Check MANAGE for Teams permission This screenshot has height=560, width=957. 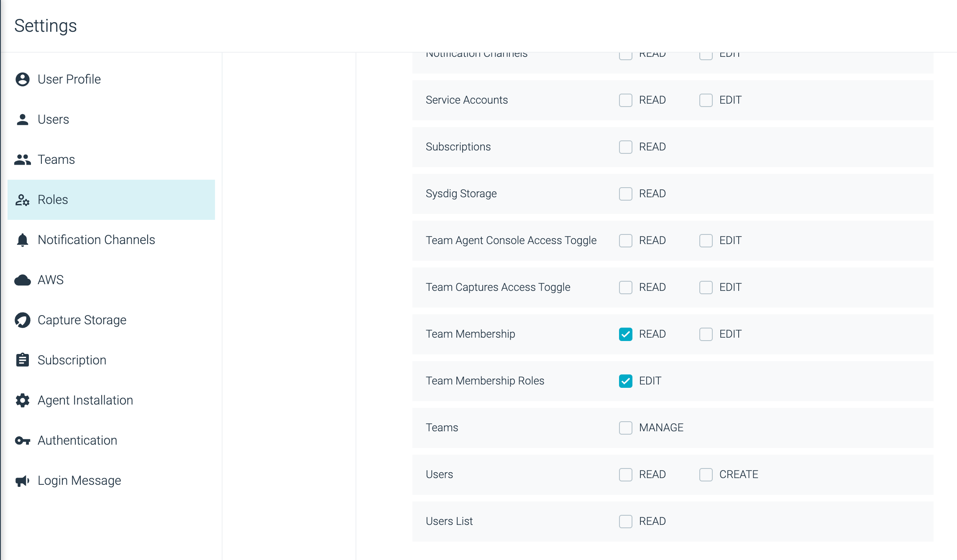(x=626, y=428)
